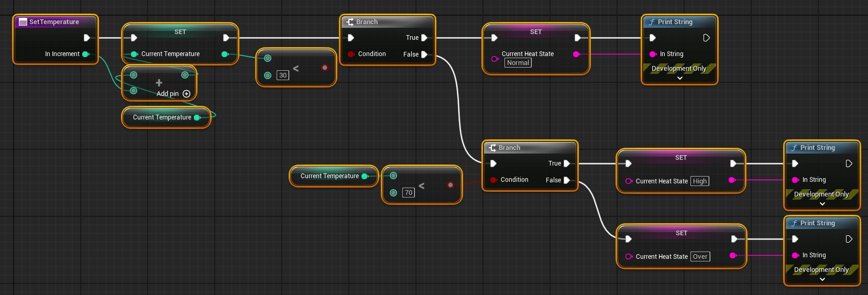Click exec input pin of Current Temperature SET node

134,38
